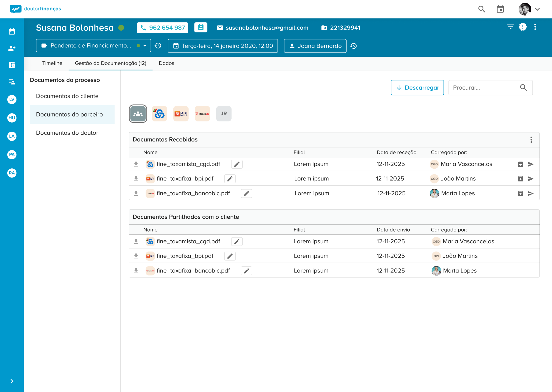This screenshot has width=552, height=392.
Task: Edit the fine_taxafixa_bancobic.pdf name in Documentos Recebidos
Action: [246, 194]
